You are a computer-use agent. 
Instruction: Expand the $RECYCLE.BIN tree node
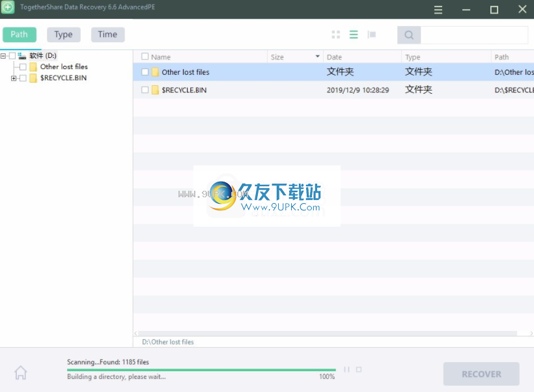(14, 78)
